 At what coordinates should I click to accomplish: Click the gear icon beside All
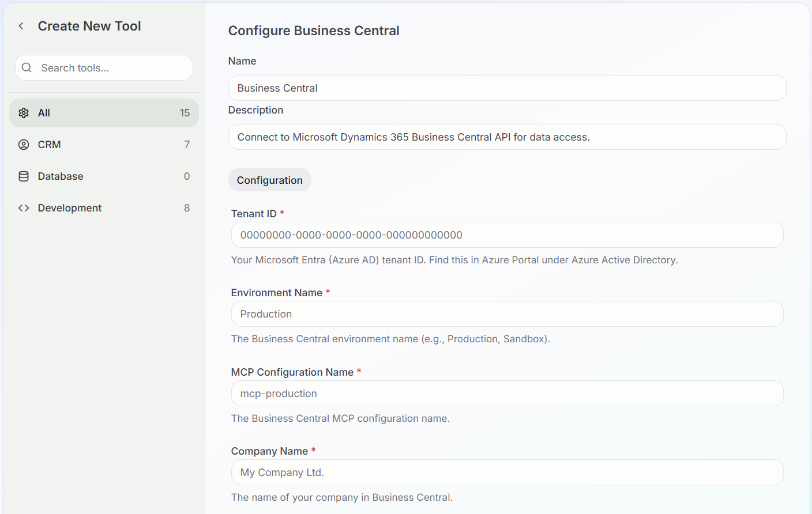pyautogui.click(x=24, y=113)
